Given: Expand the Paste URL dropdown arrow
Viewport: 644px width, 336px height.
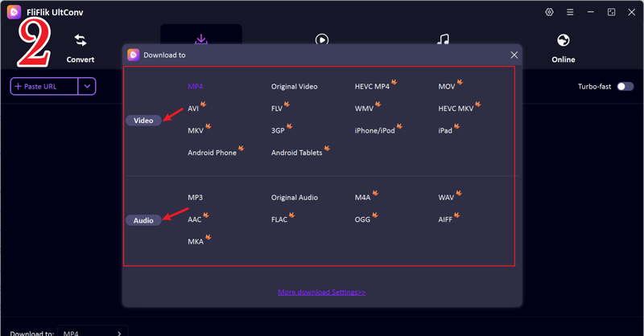Looking at the screenshot, I should click(87, 86).
